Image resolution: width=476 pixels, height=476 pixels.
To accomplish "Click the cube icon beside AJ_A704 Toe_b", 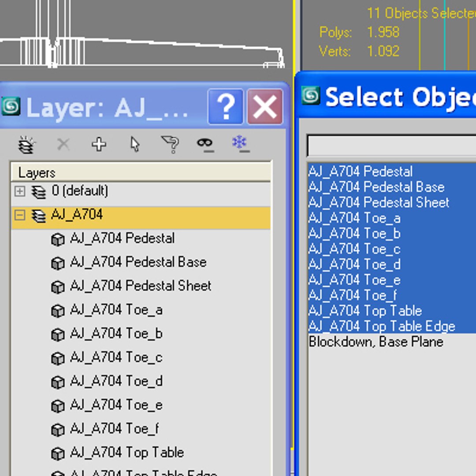I will 58,335.
